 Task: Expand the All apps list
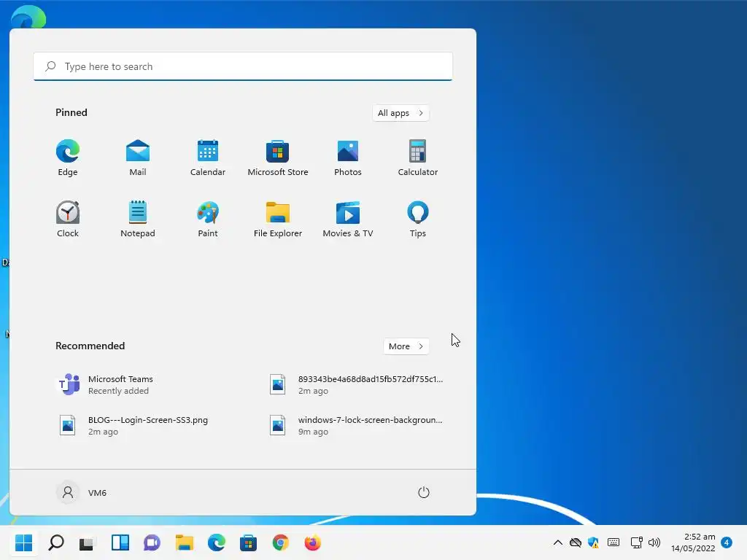[400, 113]
